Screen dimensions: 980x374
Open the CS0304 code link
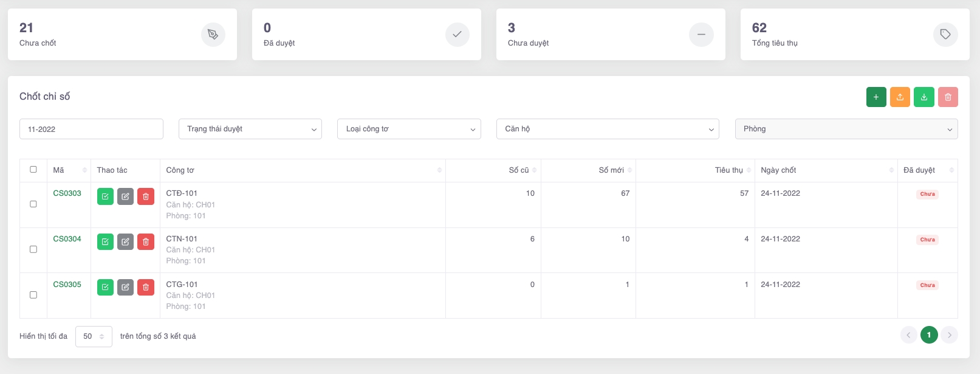pyautogui.click(x=67, y=239)
